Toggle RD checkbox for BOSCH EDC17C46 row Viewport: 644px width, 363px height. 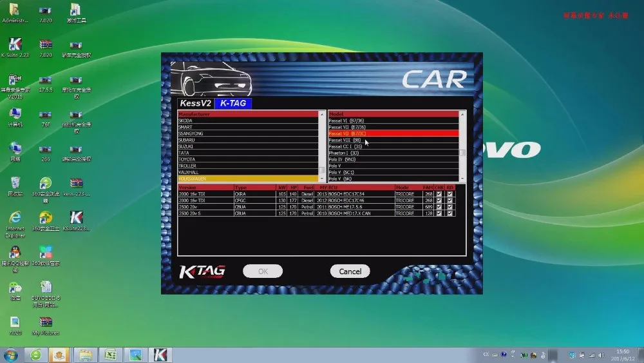pyautogui.click(x=450, y=201)
